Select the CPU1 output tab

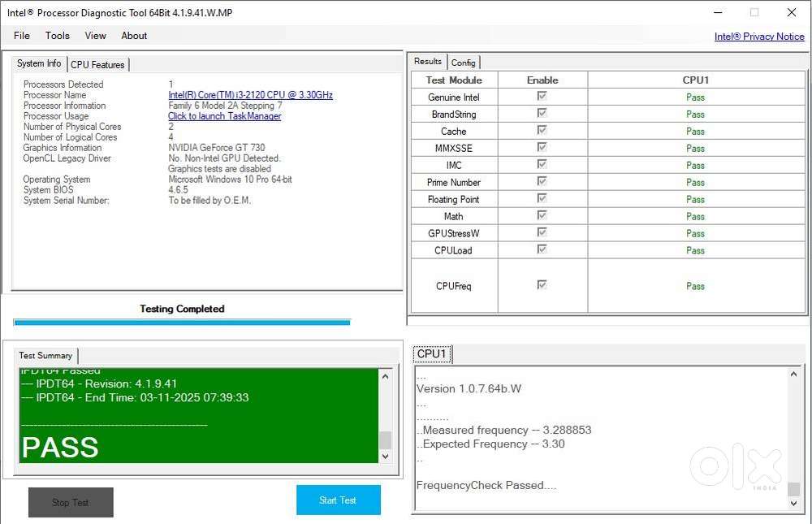[x=433, y=353]
